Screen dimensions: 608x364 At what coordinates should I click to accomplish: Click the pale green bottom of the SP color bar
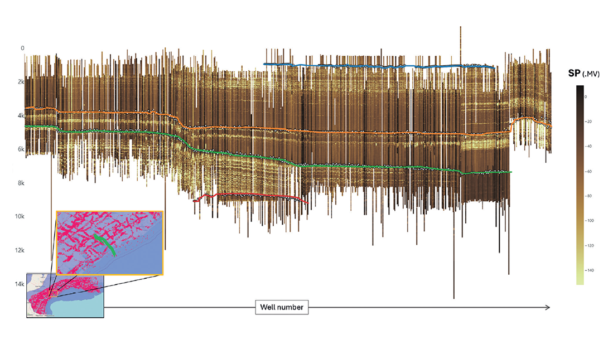(581, 280)
